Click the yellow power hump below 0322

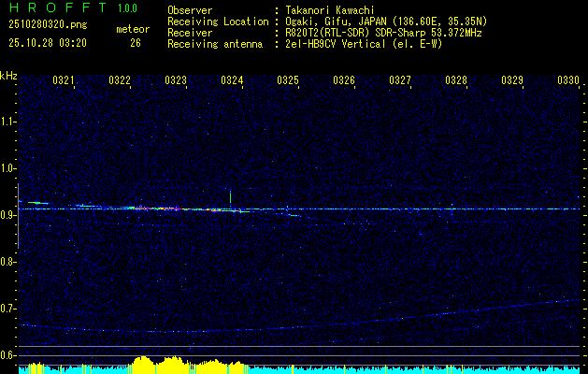pyautogui.click(x=142, y=365)
